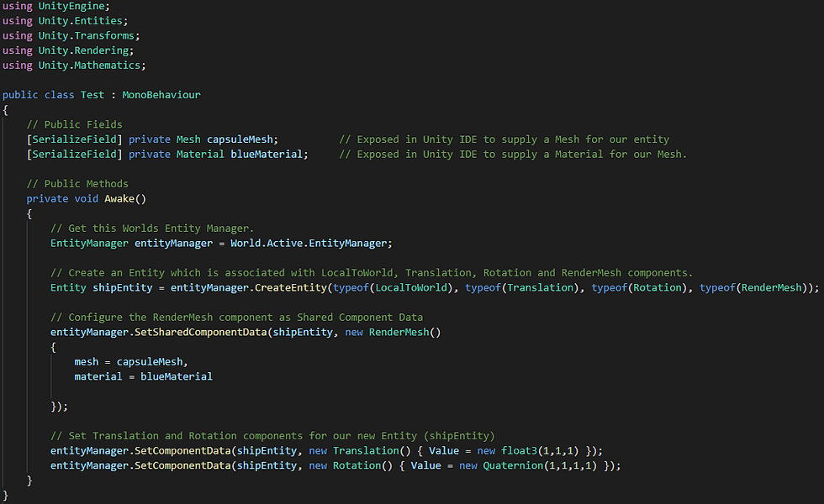824x504 pixels.
Task: Click the 'shipEntity' variable in Entity declaration
Action: pyautogui.click(x=123, y=287)
